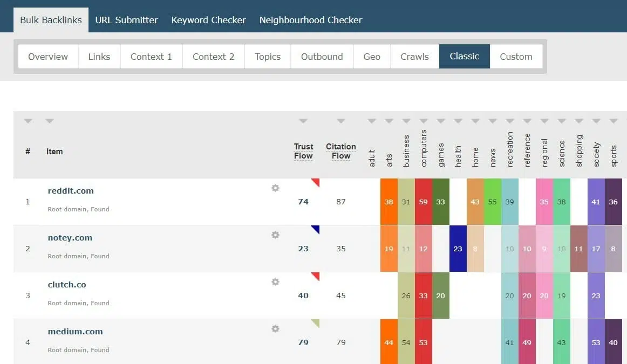This screenshot has width=627, height=364.
Task: Sort by the # column arrow
Action: (28, 121)
